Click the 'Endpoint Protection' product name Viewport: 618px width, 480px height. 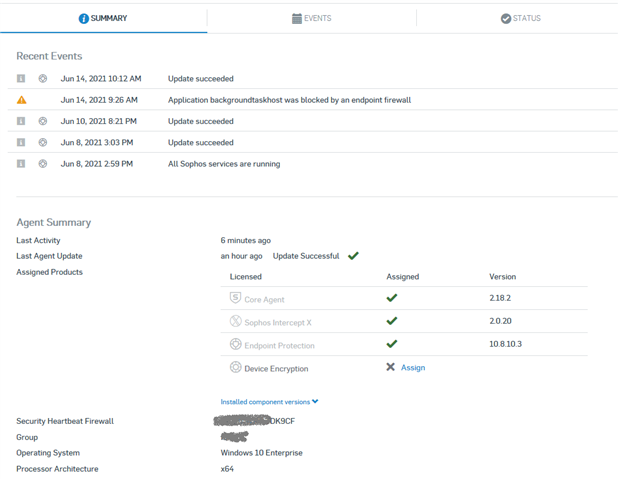279,346
